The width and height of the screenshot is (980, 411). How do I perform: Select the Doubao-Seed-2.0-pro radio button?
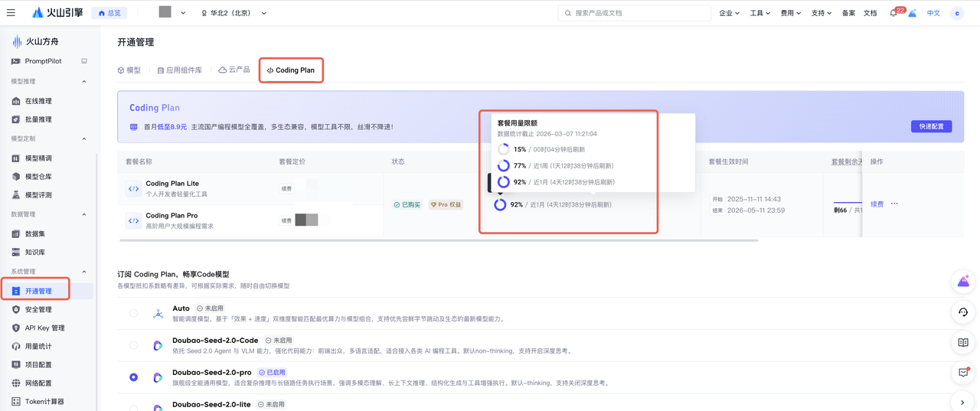[x=134, y=377]
